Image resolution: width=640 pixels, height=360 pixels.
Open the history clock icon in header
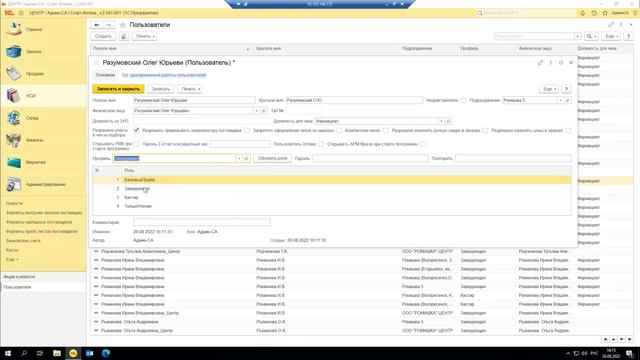point(594,13)
